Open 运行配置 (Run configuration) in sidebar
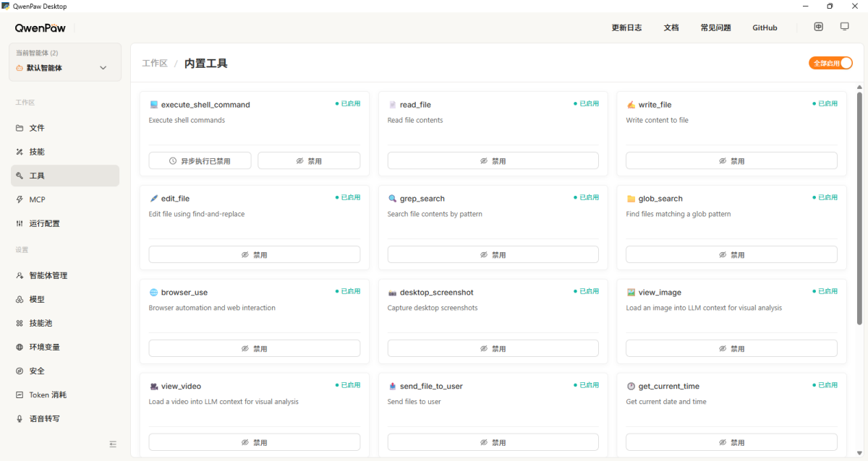Image resolution: width=868 pixels, height=461 pixels. 44,223
